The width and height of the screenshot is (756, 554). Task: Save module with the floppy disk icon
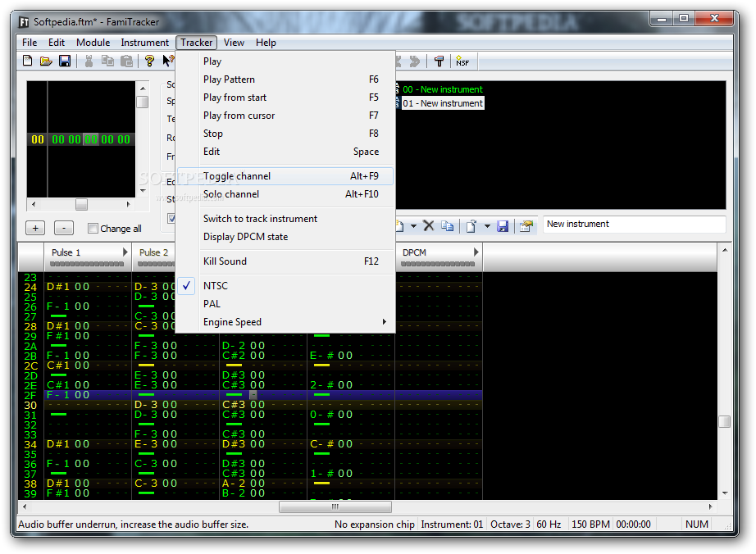tap(65, 61)
